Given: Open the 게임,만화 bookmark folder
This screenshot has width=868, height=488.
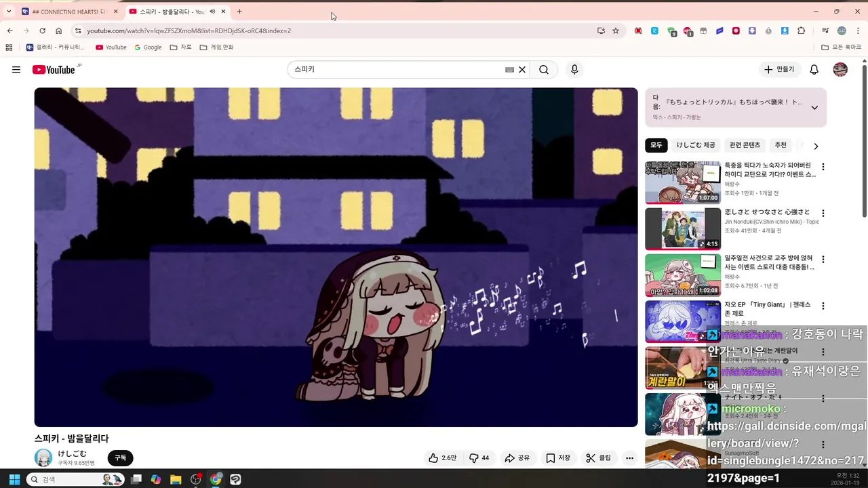Looking at the screenshot, I should [216, 47].
